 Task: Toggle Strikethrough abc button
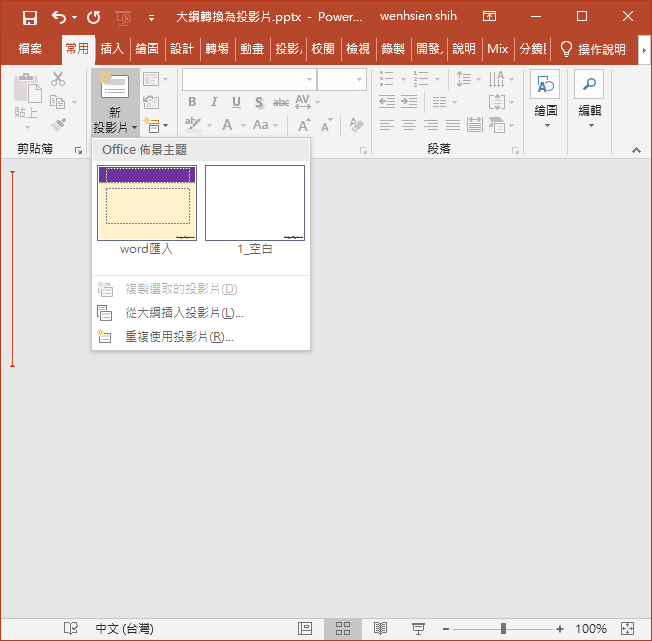coord(281,102)
